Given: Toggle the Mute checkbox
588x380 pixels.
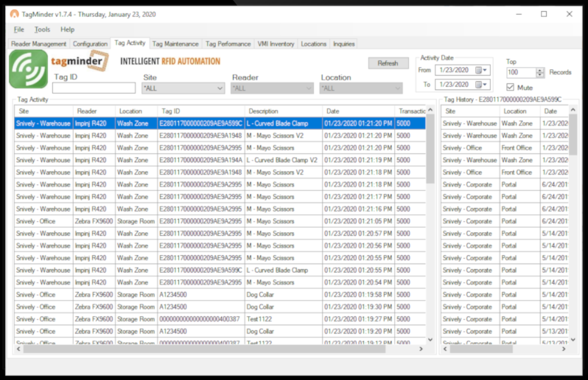Looking at the screenshot, I should pos(510,87).
